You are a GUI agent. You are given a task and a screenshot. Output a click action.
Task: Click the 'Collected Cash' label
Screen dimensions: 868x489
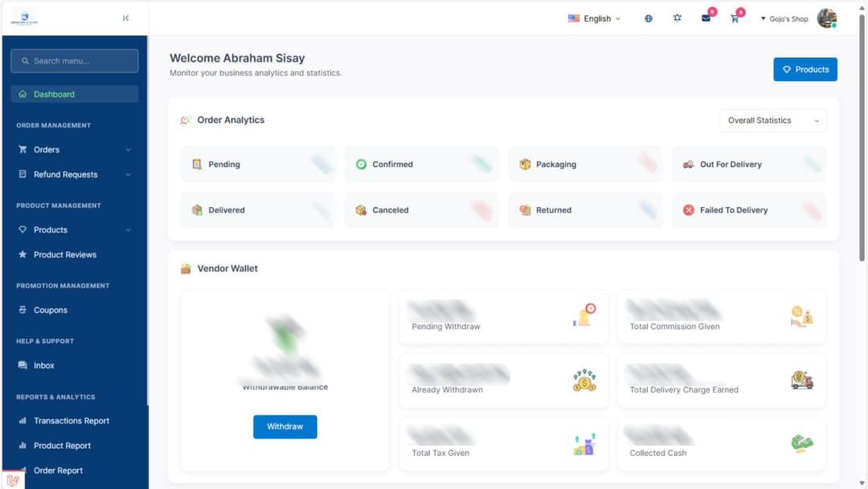point(657,453)
